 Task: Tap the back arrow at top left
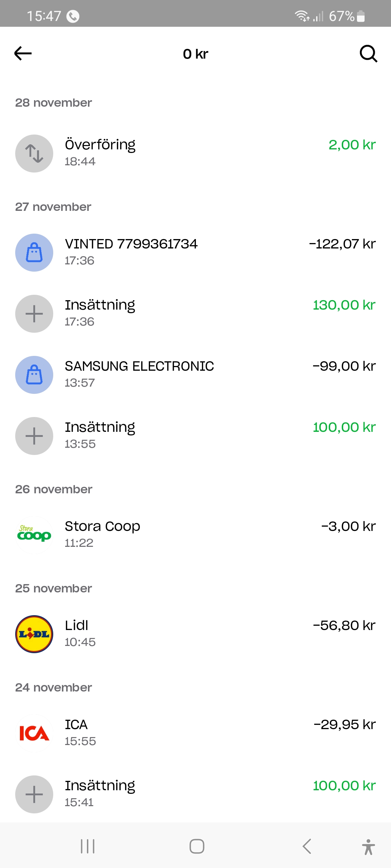tap(23, 54)
